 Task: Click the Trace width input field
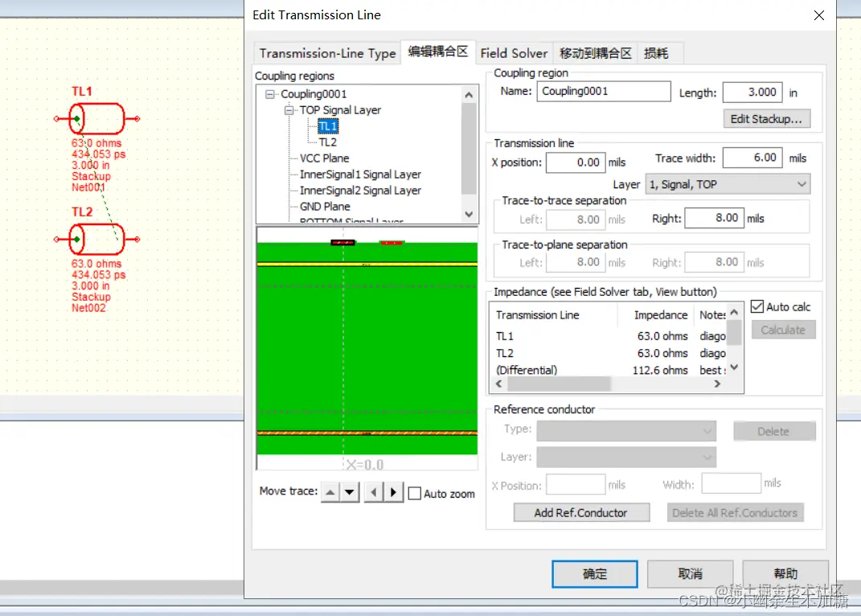[x=752, y=158]
